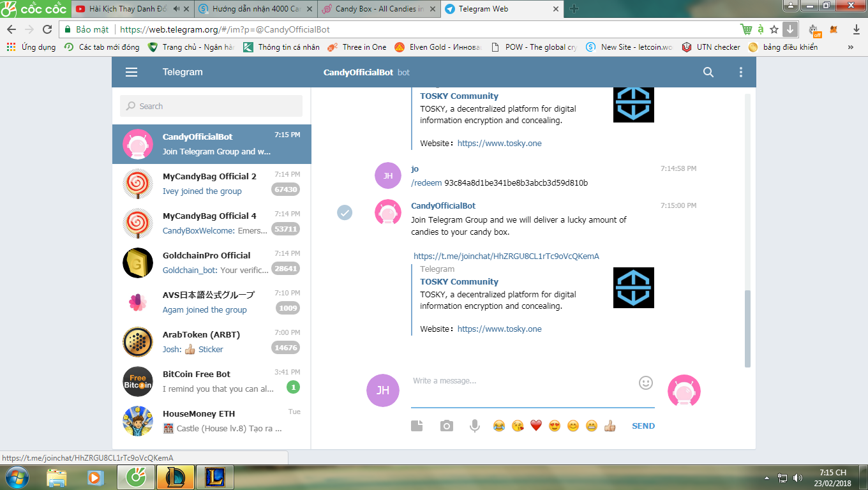Open the AVS日本語公式グループ chat
The image size is (868, 490).
click(x=212, y=302)
